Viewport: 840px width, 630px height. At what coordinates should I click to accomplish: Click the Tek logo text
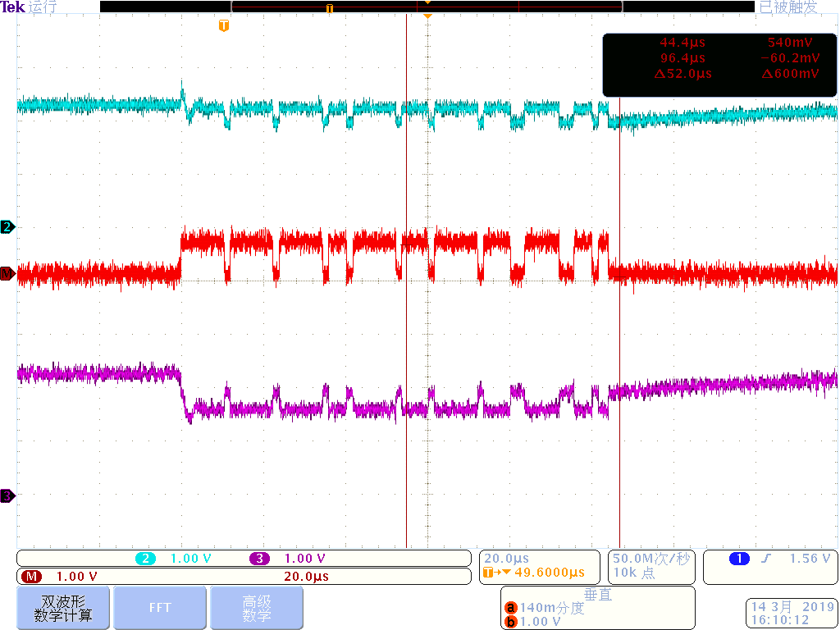[x=13, y=7]
